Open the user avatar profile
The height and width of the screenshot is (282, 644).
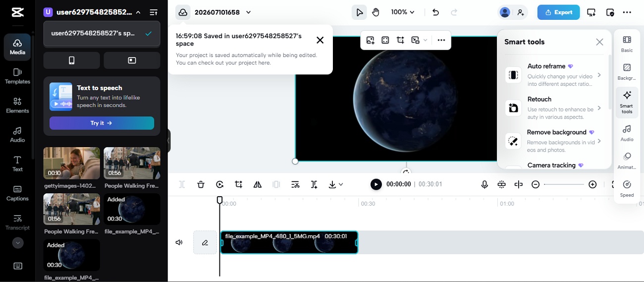[x=505, y=12]
